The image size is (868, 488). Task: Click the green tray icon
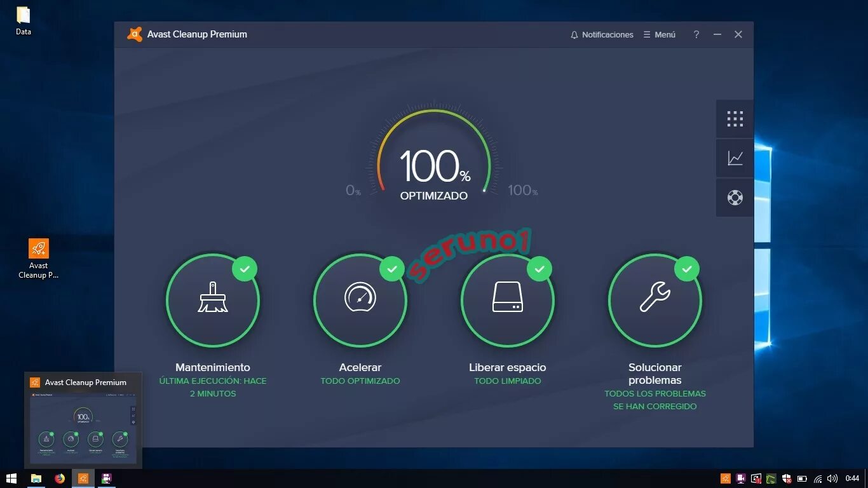(x=771, y=478)
